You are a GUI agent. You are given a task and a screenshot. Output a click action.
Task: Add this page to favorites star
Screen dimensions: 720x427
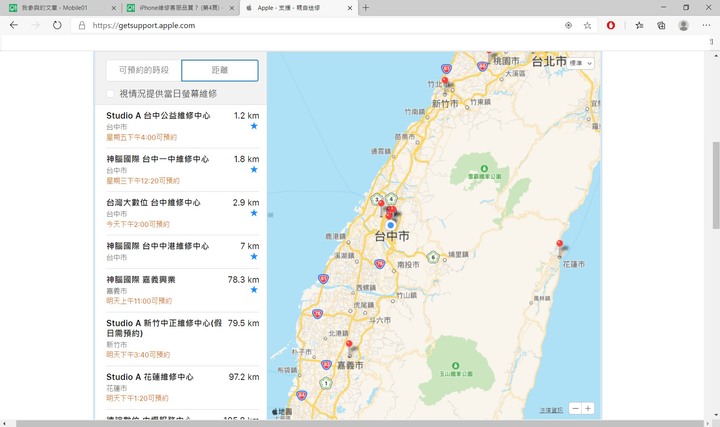pos(587,25)
